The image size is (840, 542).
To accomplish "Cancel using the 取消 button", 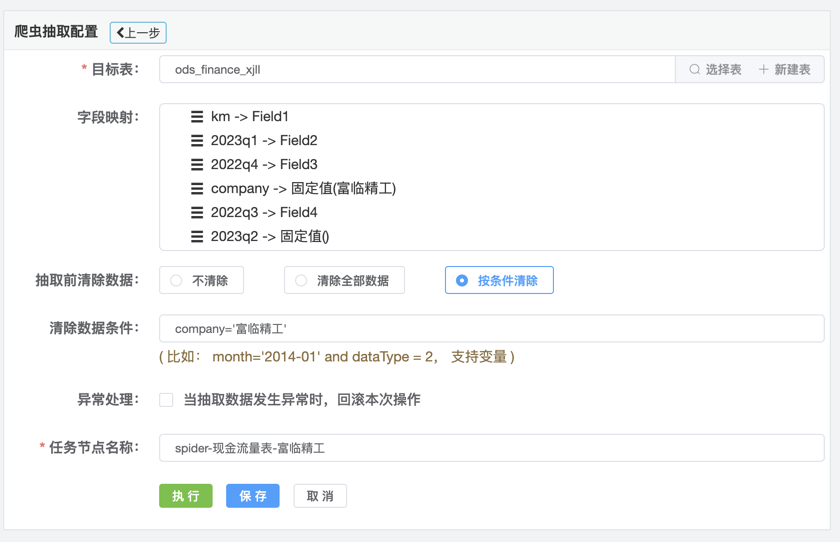I will point(320,496).
